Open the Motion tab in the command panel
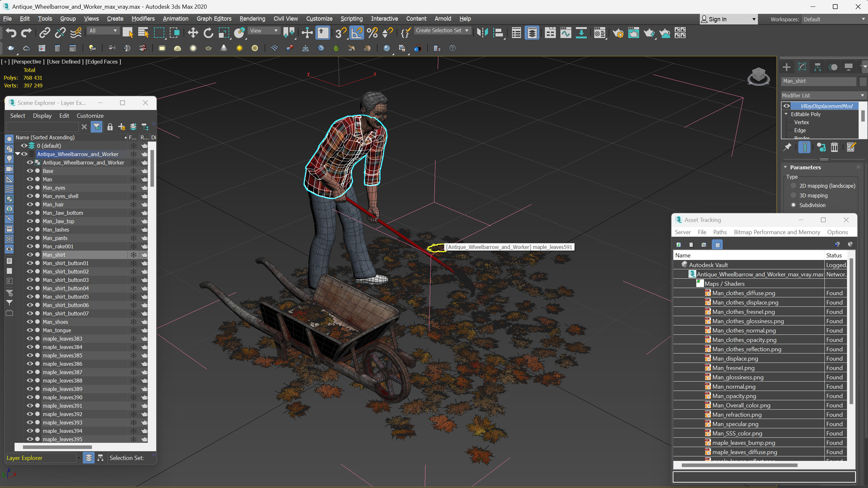The height and width of the screenshot is (488, 868). tap(833, 67)
